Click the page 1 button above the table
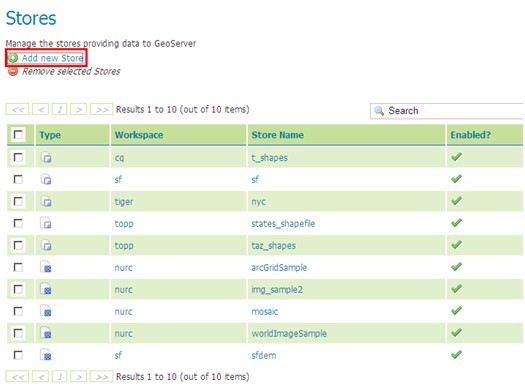Image resolution: width=525 pixels, height=390 pixels. click(x=60, y=109)
